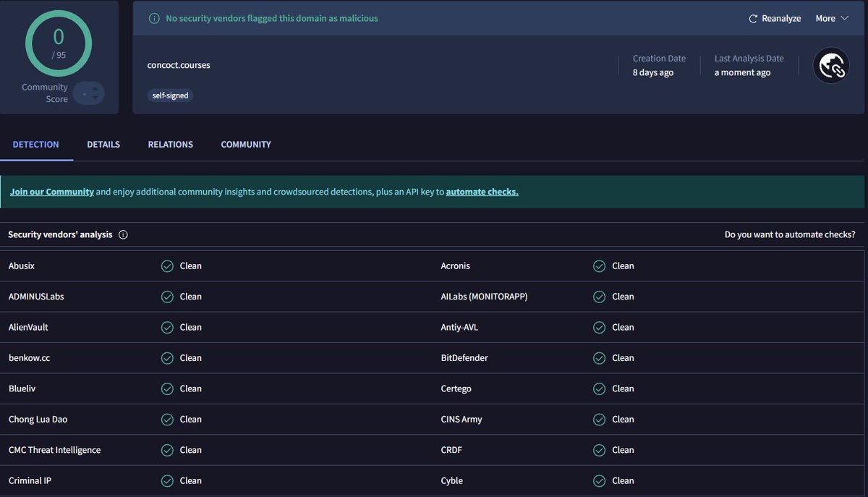
Task: Click the check icon in the Abusix row
Action: (x=167, y=266)
